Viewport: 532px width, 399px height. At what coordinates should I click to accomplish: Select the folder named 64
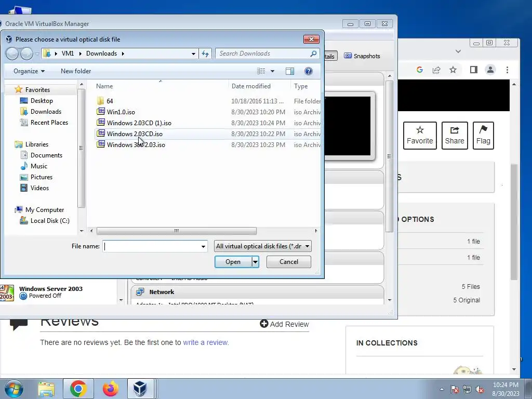tap(110, 101)
